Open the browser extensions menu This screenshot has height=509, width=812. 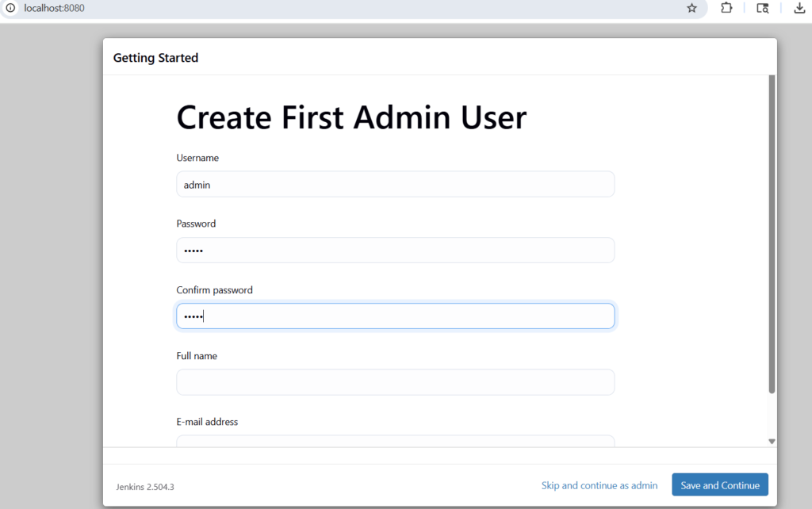tap(726, 9)
